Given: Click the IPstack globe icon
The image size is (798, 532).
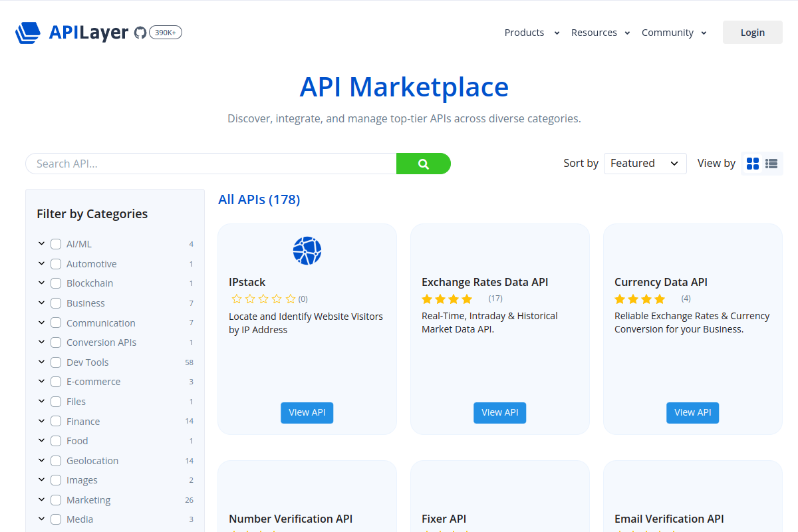Looking at the screenshot, I should [x=307, y=251].
